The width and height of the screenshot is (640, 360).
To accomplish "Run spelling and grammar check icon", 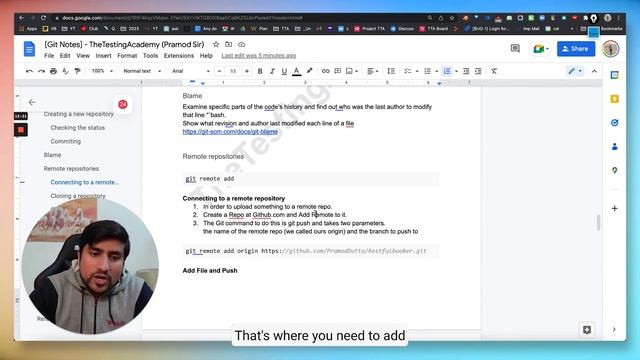I will click(x=65, y=71).
